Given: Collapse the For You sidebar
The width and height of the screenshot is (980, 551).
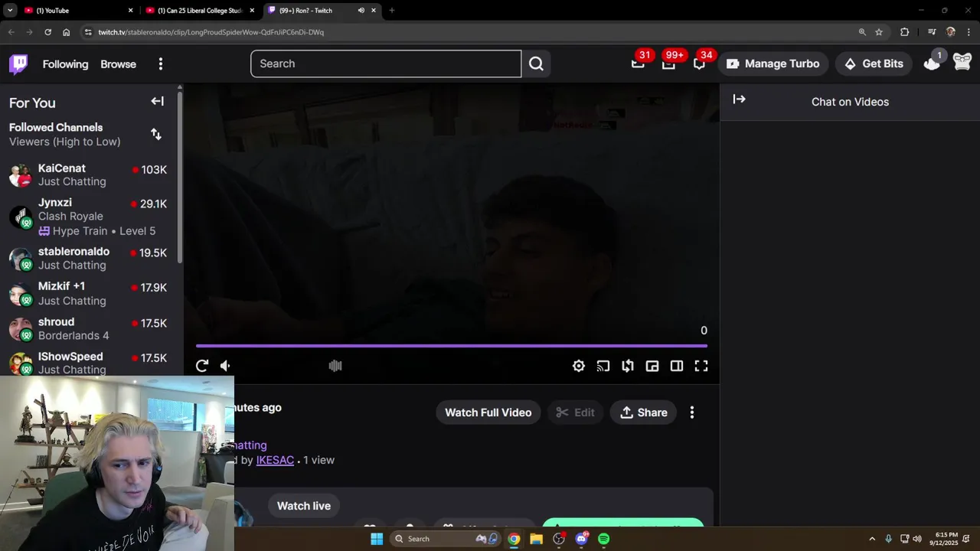Looking at the screenshot, I should (x=157, y=101).
